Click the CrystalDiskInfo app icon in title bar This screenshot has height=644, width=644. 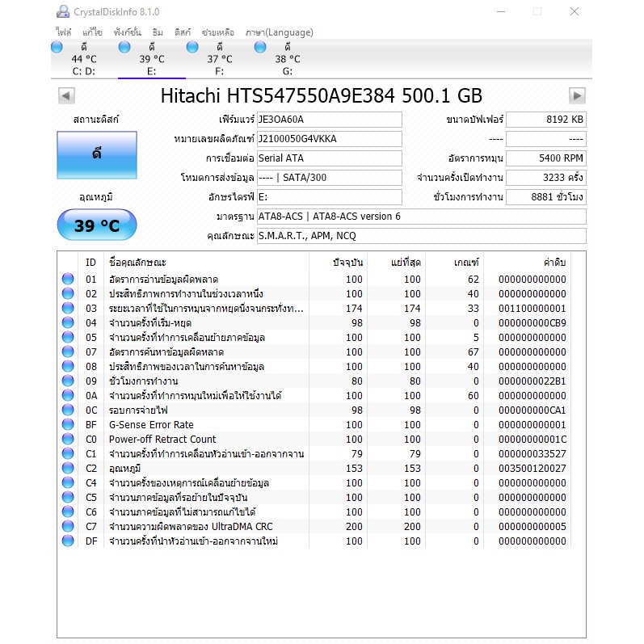63,12
